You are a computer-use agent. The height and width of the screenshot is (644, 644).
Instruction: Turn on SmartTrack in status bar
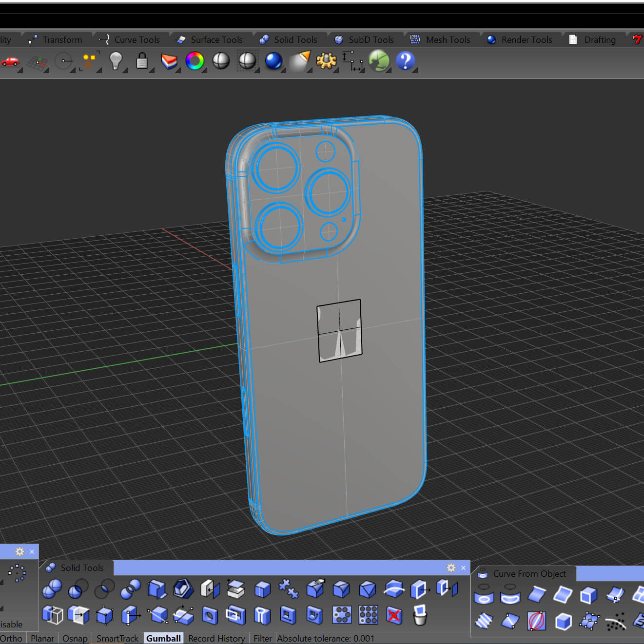117,638
